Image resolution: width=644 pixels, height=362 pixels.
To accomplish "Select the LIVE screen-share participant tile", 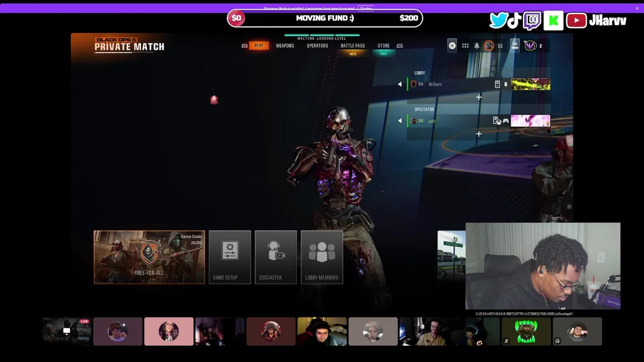I will click(x=66, y=331).
